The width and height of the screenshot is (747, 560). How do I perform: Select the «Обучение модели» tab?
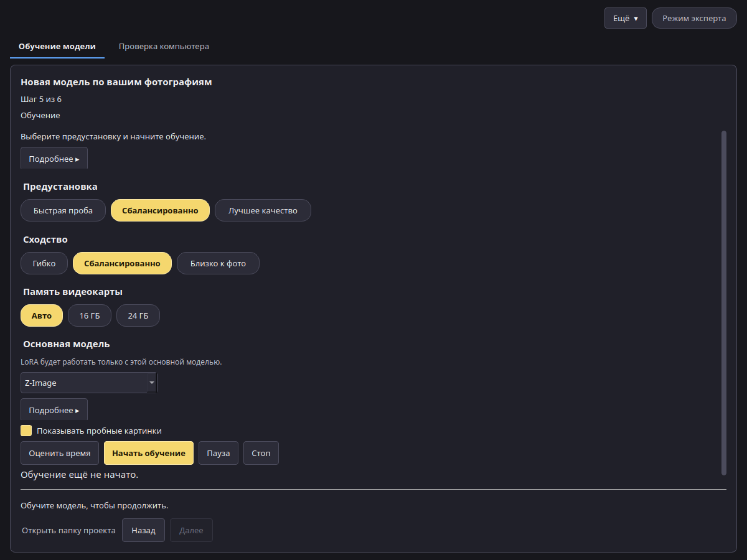click(x=57, y=47)
